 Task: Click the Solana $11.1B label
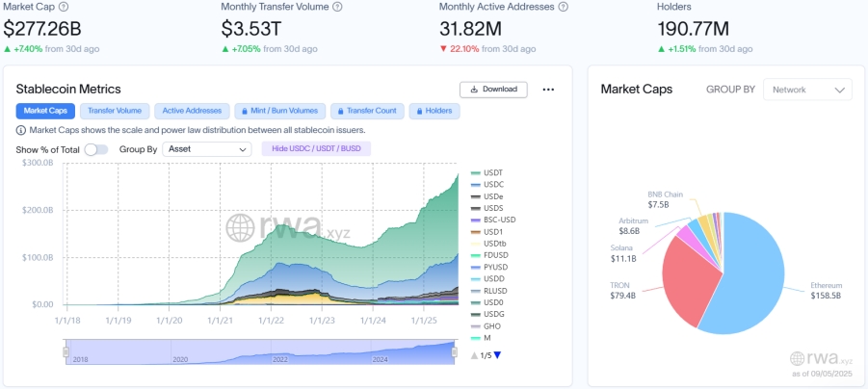click(x=623, y=253)
